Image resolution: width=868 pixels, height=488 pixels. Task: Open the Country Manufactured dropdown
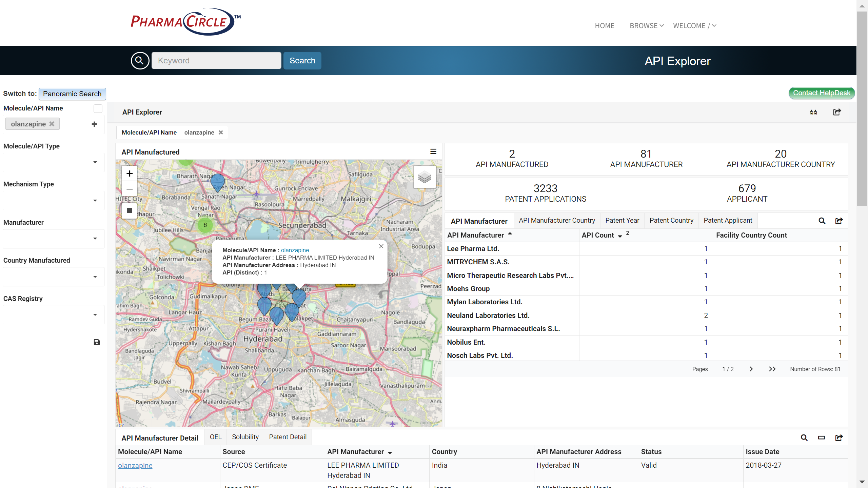pyautogui.click(x=54, y=277)
